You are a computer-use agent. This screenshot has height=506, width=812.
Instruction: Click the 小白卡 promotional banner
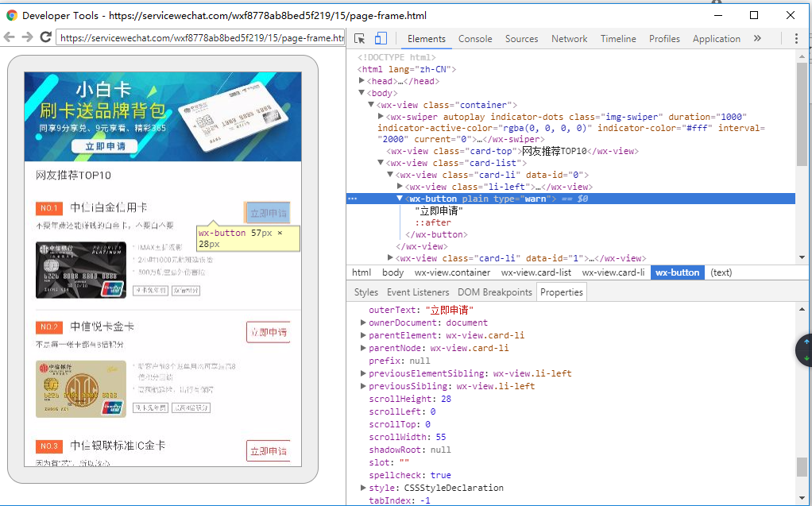tap(163, 117)
